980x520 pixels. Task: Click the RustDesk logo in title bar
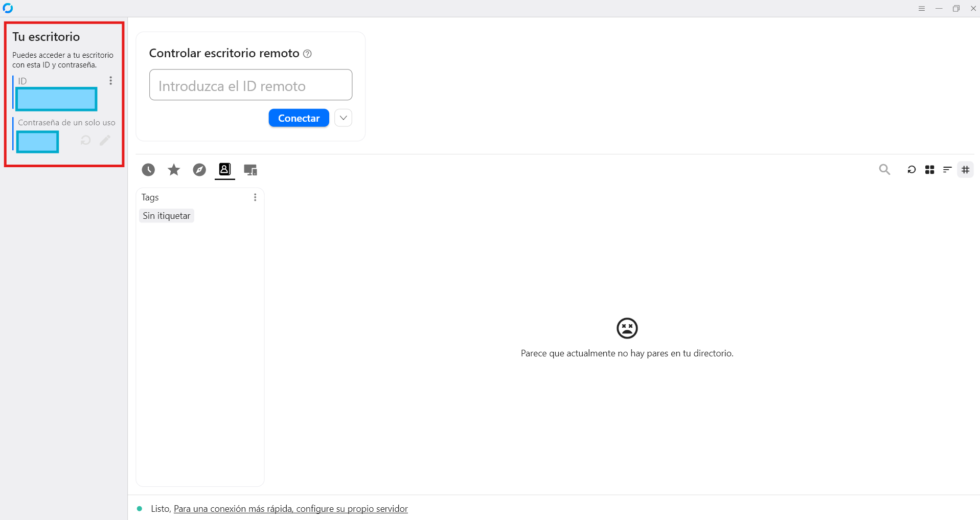tap(8, 8)
